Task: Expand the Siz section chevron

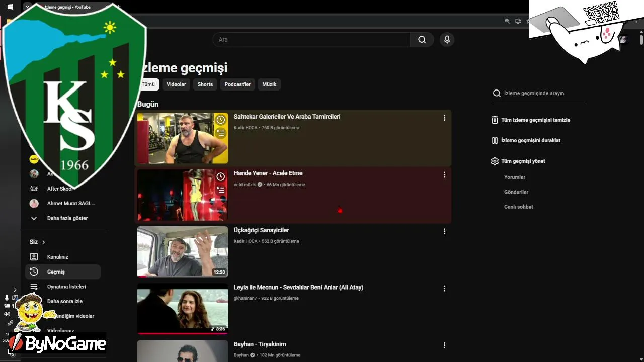Action: (43, 242)
